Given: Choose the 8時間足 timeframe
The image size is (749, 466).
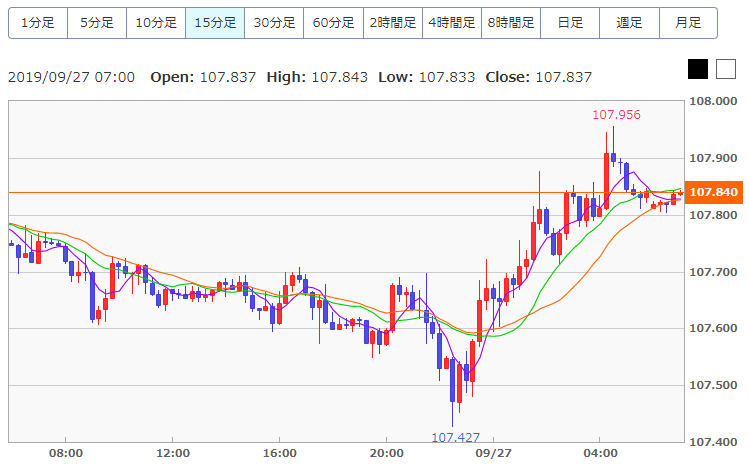Looking at the screenshot, I should pyautogui.click(x=511, y=22).
